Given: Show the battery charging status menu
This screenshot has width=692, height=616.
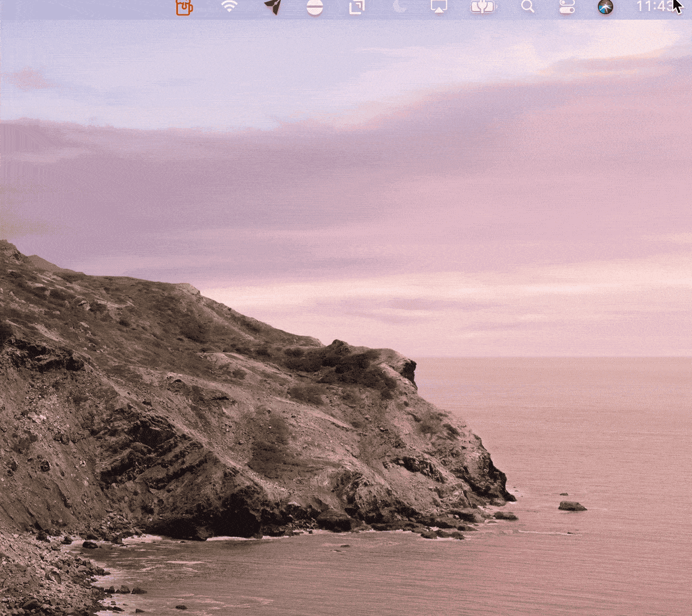Looking at the screenshot, I should tap(482, 7).
